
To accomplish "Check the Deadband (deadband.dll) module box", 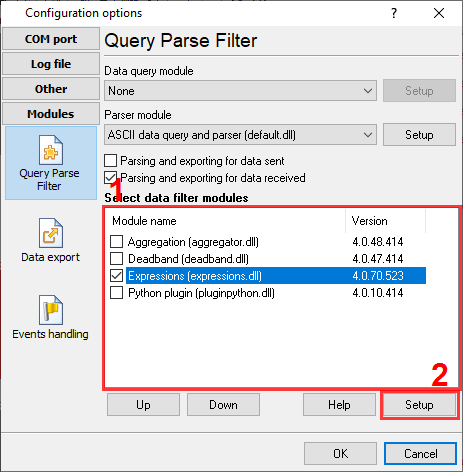I will (116, 259).
